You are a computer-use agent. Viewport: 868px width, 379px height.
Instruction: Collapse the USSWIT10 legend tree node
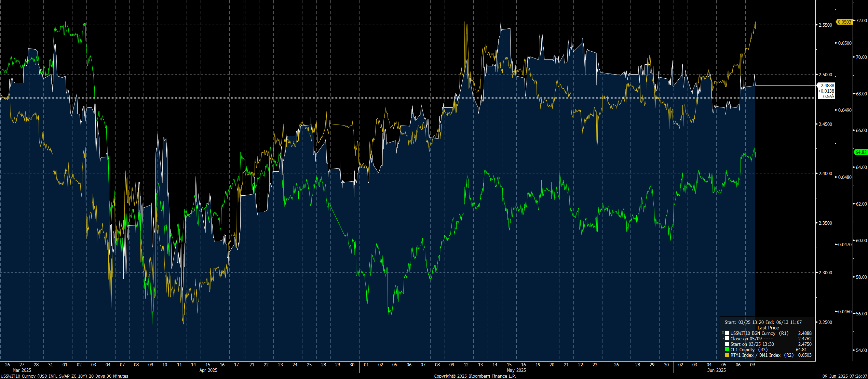[x=723, y=333]
